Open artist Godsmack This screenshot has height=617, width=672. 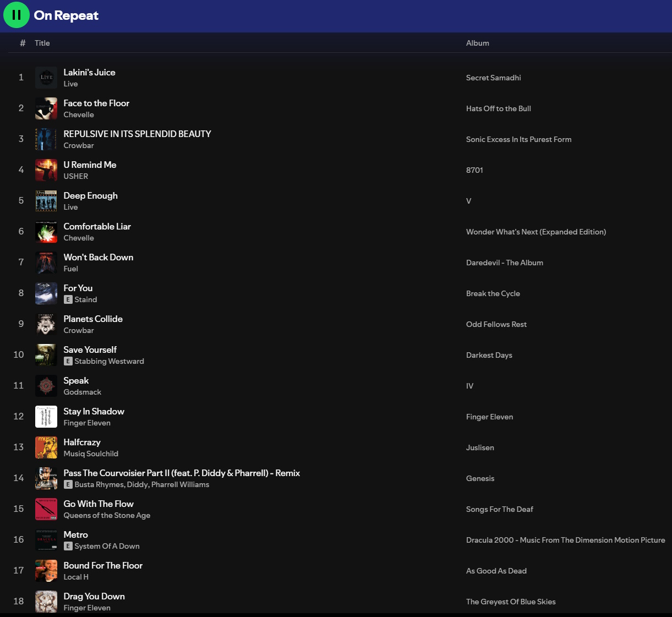coord(83,392)
